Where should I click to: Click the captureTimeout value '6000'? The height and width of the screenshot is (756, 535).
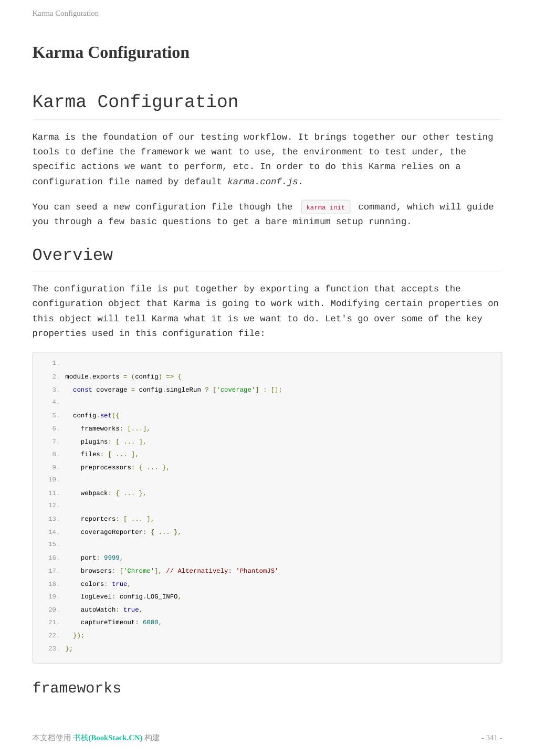click(x=150, y=622)
